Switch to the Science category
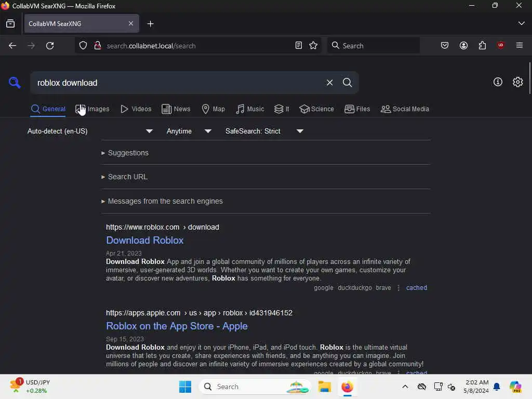 coord(316,109)
